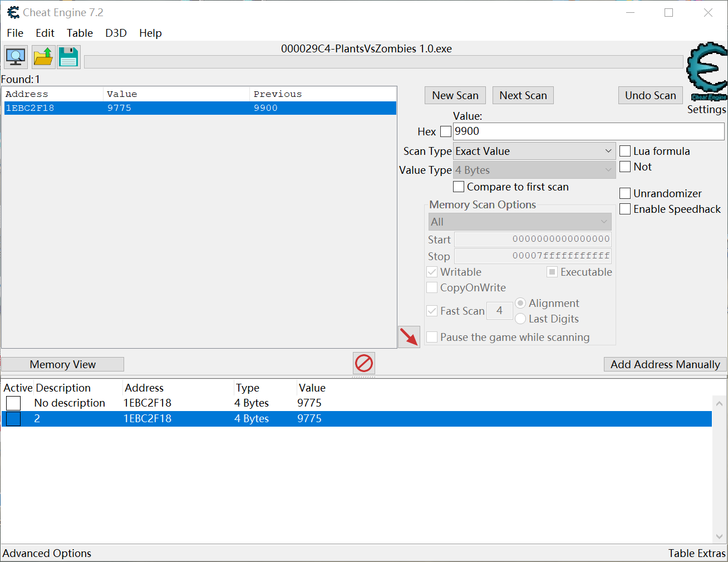Open the File menu
The height and width of the screenshot is (562, 728).
coord(15,33)
